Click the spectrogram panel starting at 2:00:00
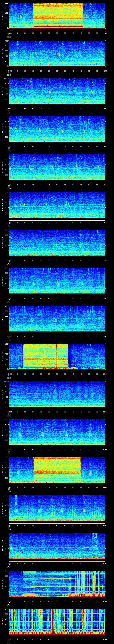Viewport: 114px width, 644px height. [x=57, y=16]
